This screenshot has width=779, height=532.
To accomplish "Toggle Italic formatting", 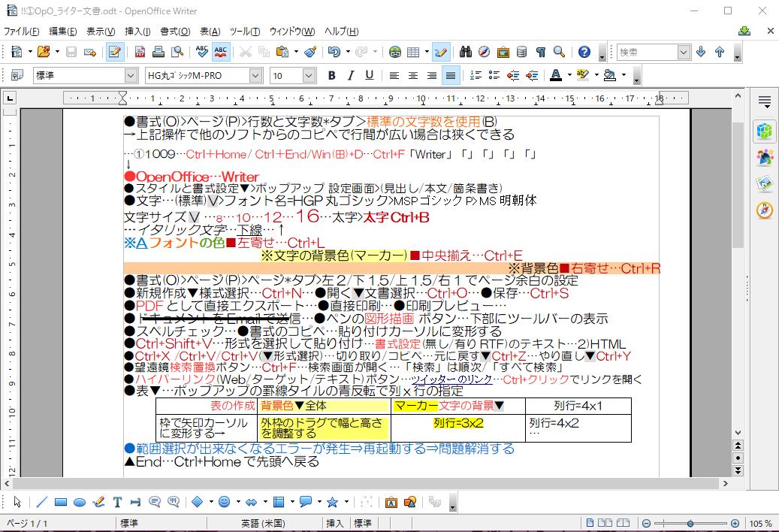I will (x=350, y=75).
